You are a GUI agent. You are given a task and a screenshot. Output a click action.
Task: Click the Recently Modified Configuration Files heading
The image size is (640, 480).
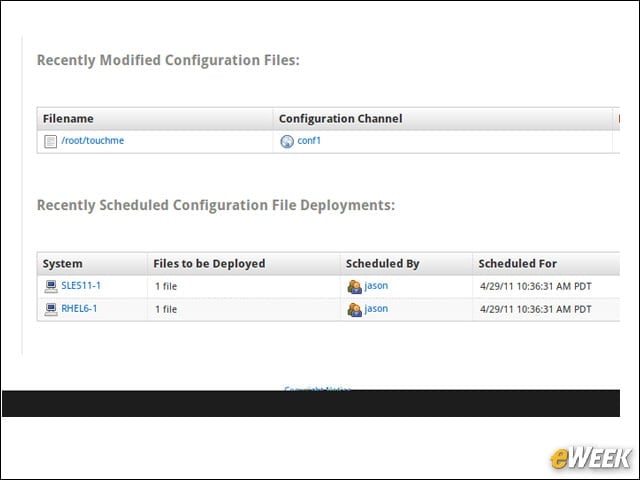(168, 60)
